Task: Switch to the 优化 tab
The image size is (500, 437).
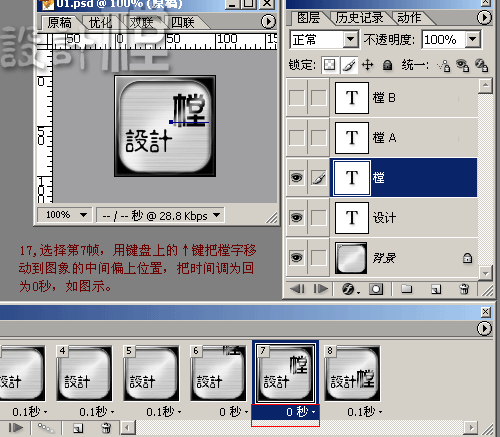Action: [x=101, y=23]
